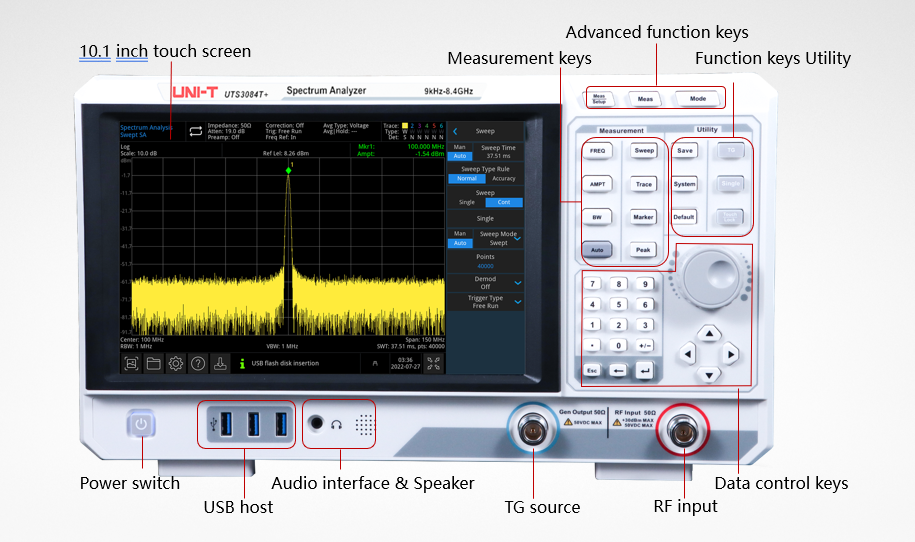Tap the continuous sweep loop icon

pyautogui.click(x=196, y=132)
